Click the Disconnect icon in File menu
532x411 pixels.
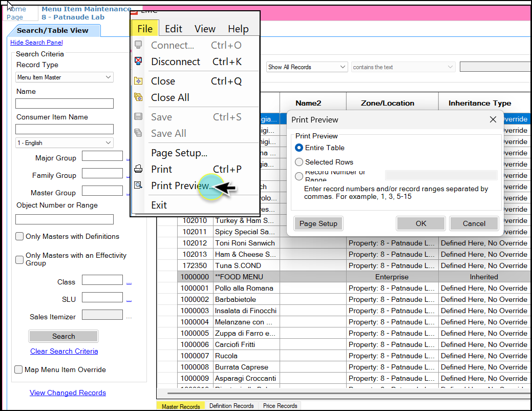[x=138, y=61]
